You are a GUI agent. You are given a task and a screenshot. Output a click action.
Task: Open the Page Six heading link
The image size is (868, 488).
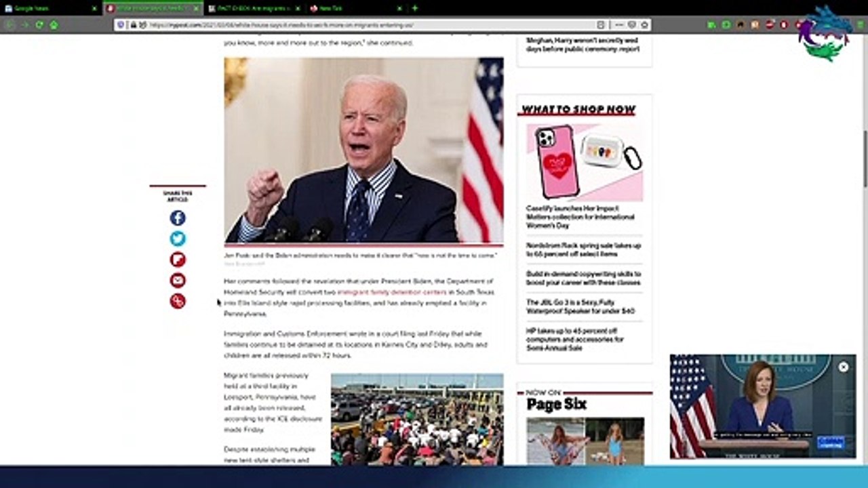pos(557,405)
